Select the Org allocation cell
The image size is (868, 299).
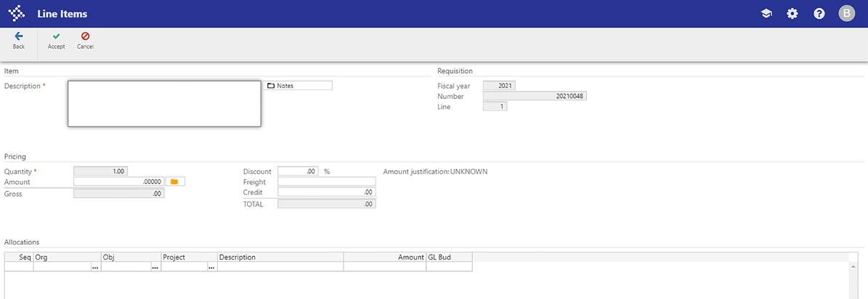click(x=62, y=267)
